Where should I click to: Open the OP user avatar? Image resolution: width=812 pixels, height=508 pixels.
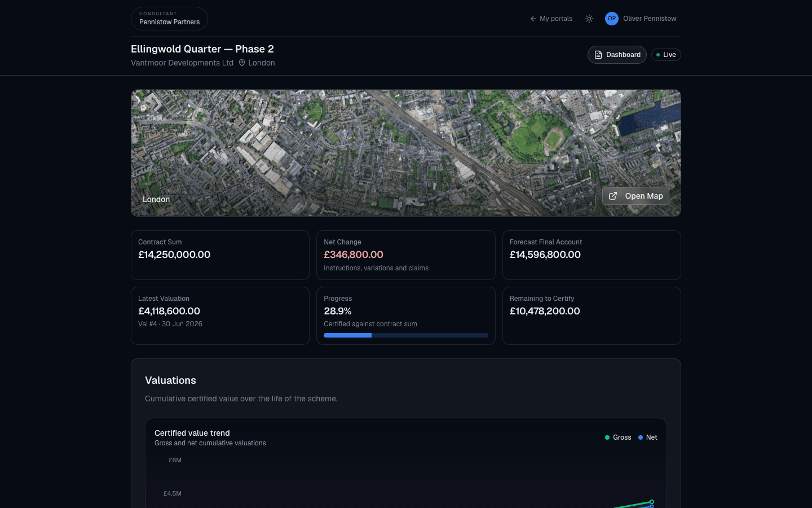coord(612,19)
